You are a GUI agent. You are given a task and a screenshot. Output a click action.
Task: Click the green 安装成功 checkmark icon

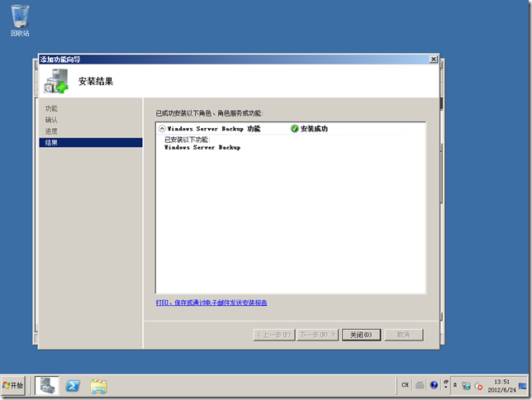[294, 128]
